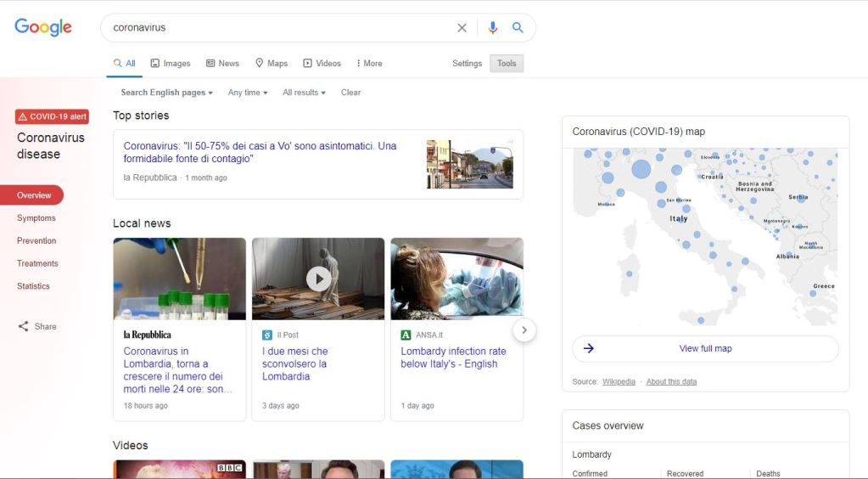Open the Maps tab
This screenshot has width=868, height=479.
click(x=272, y=63)
